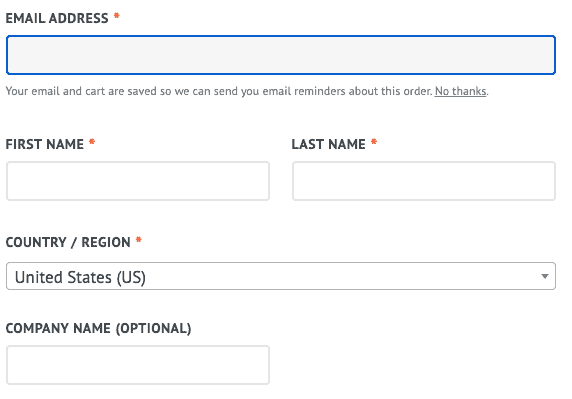This screenshot has height=399, width=572.
Task: Click the asterisk next to Email Address
Action: [117, 16]
